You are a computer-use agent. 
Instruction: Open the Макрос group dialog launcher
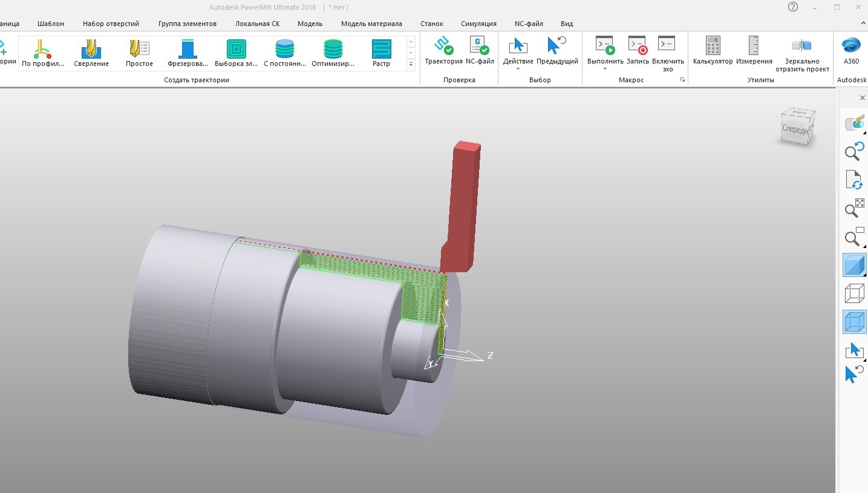682,79
